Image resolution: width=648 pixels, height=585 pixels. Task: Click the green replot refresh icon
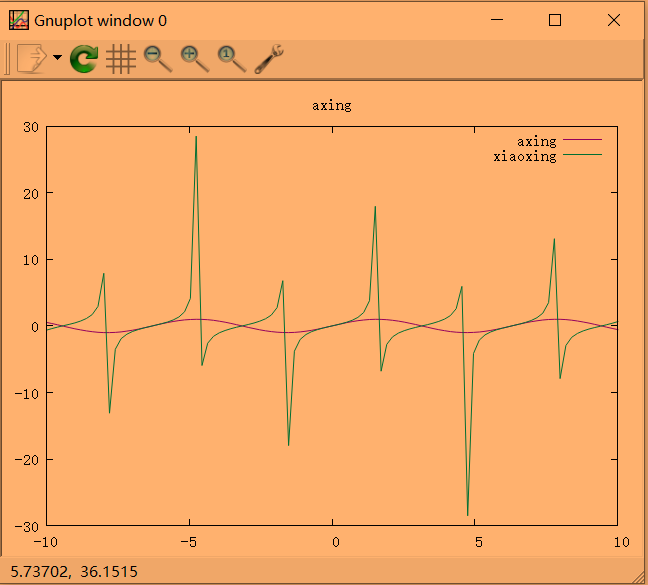[x=84, y=59]
